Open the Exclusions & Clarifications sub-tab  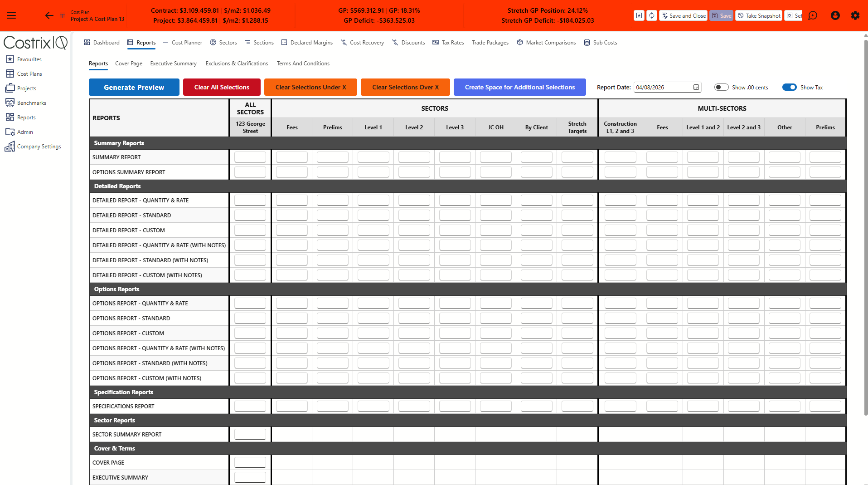237,64
